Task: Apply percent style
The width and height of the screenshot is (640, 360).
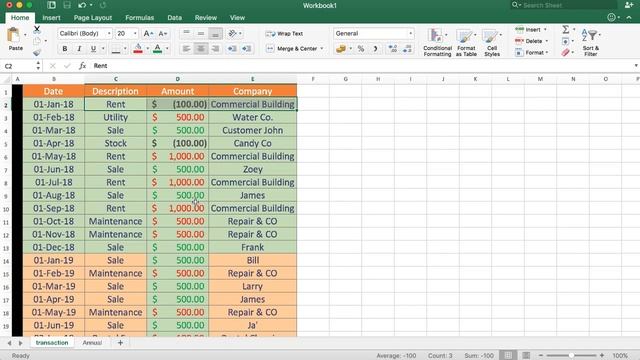Action: [361, 49]
